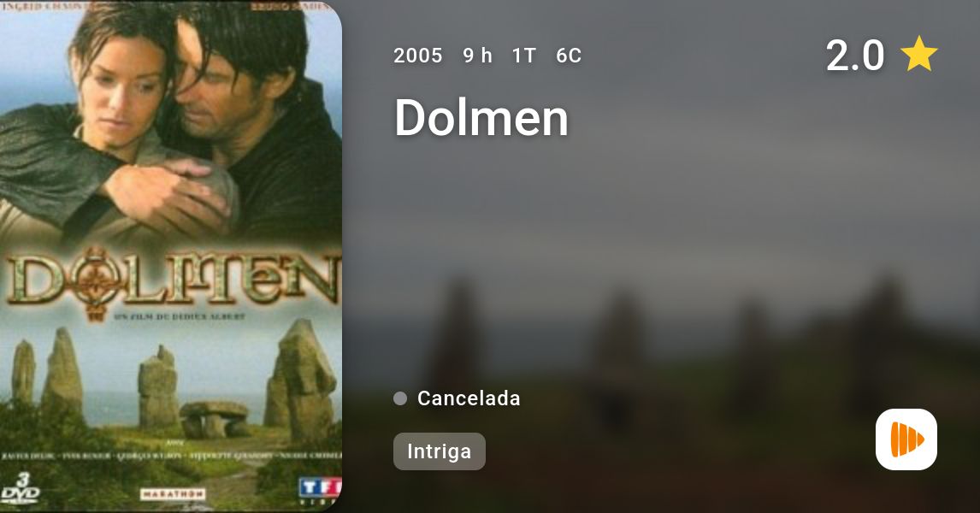Click the cast names line on poster
Viewport: 980px width, 513px height.
pos(171,456)
